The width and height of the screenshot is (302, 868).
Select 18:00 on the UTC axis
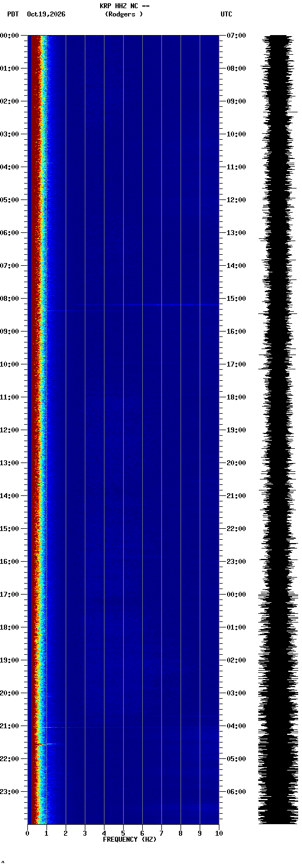coord(236,397)
